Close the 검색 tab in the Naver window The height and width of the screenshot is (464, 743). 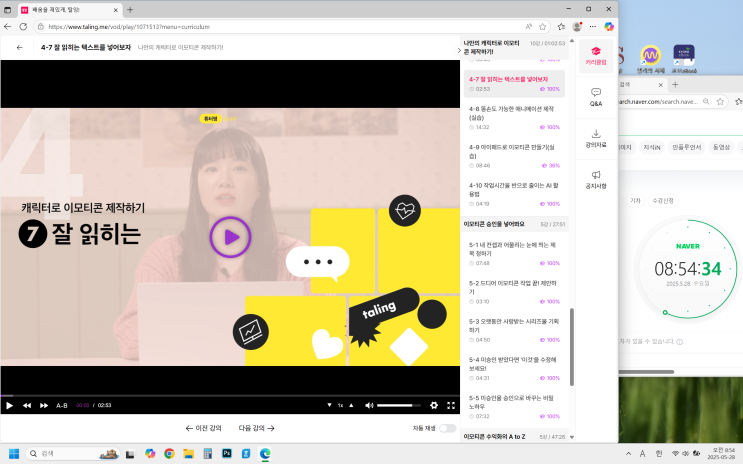[x=661, y=85]
